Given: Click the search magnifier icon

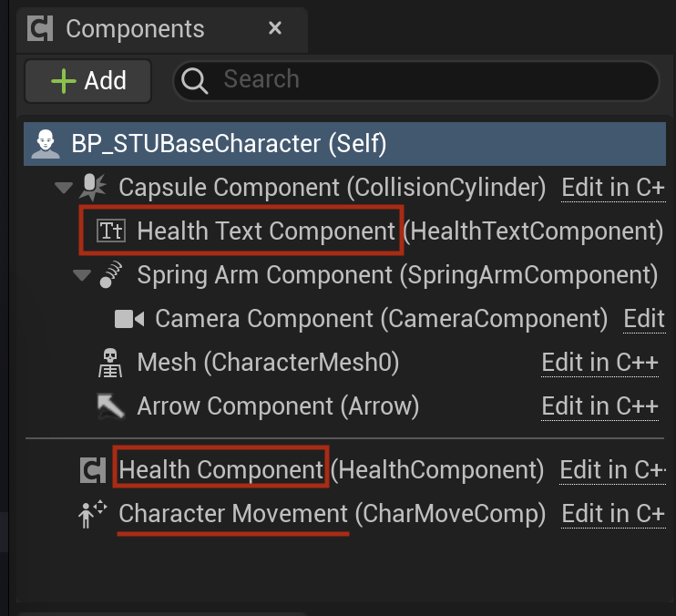Looking at the screenshot, I should click(194, 80).
